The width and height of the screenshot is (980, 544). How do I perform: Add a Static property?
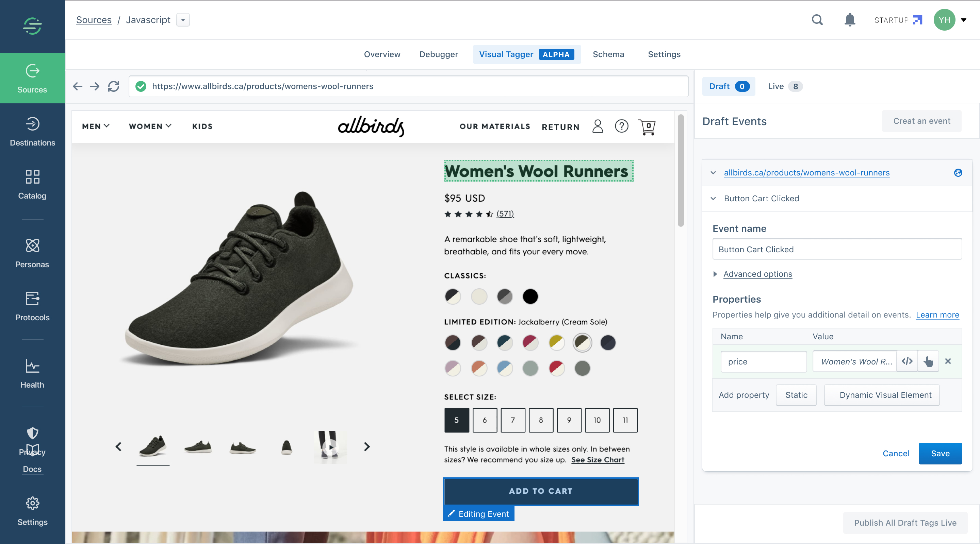point(796,395)
